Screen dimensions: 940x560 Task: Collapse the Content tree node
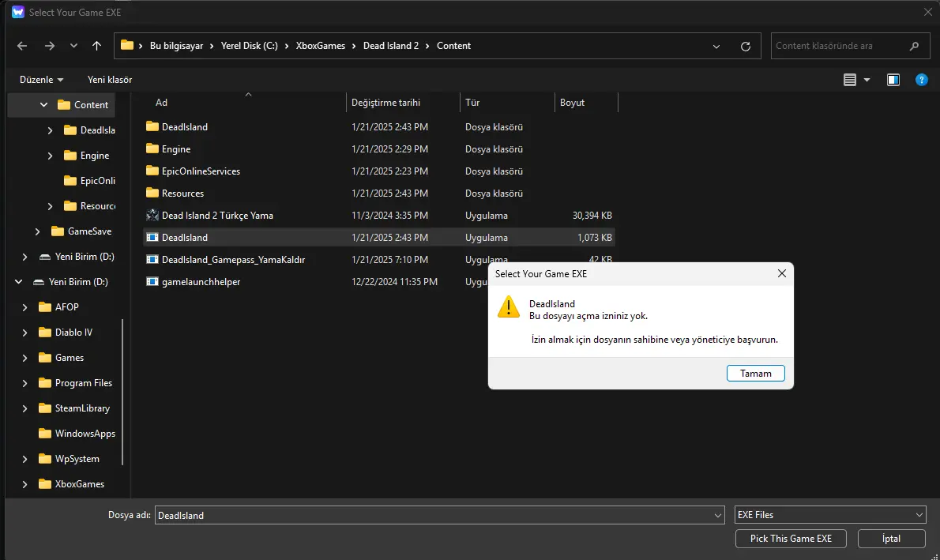tap(43, 105)
